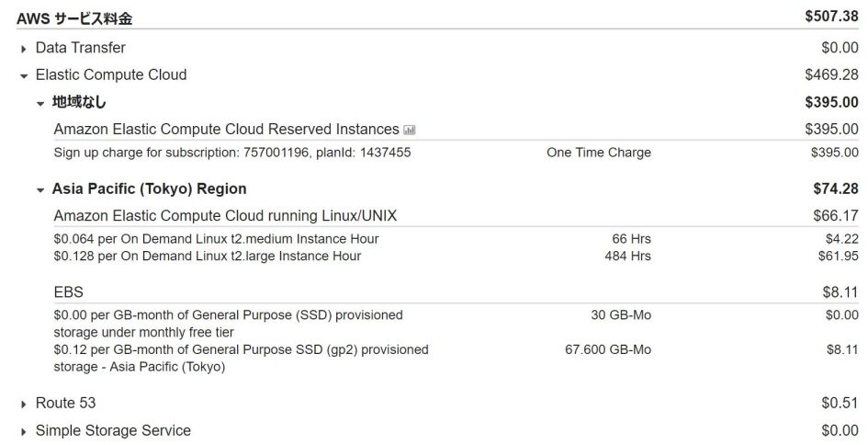Click the Sign up charge subscription line

point(231,153)
